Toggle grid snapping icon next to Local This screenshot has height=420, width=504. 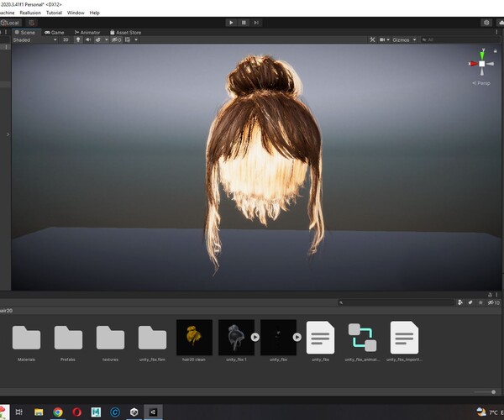tap(31, 23)
